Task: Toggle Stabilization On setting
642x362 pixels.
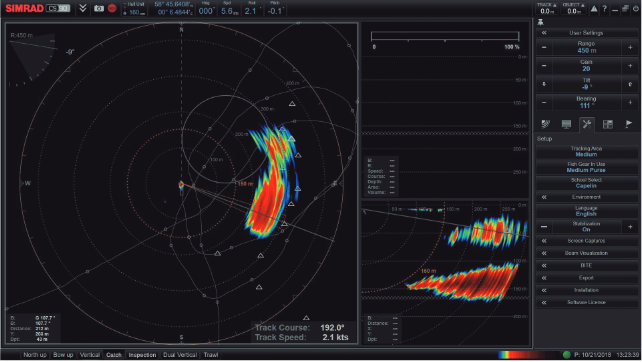Action: pyautogui.click(x=586, y=226)
